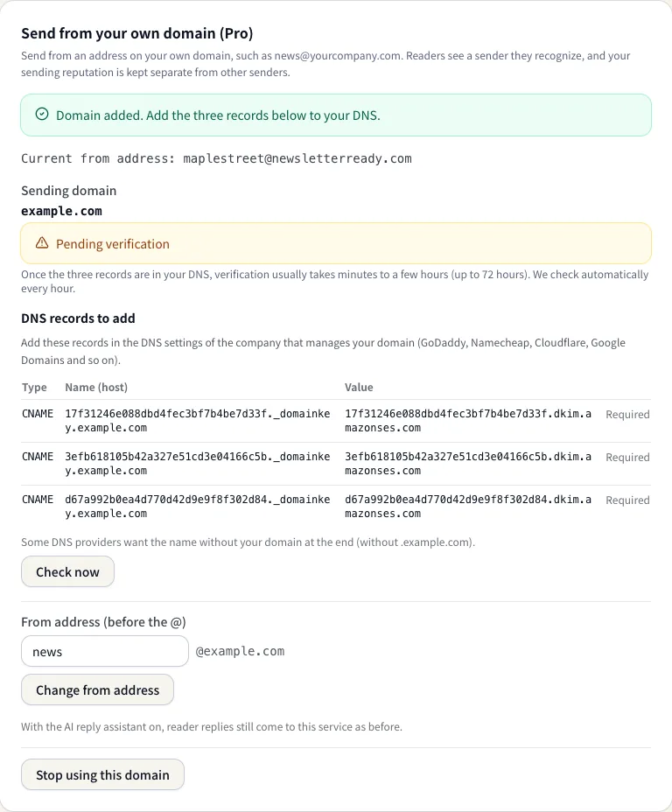Select CNAME host name starting with d67a992b

tap(197, 507)
